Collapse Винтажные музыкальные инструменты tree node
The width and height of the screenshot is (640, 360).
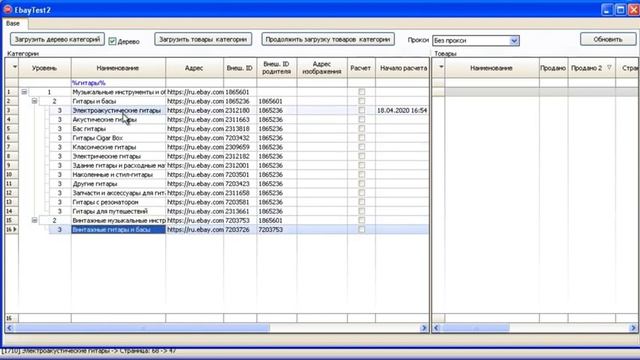(35, 220)
